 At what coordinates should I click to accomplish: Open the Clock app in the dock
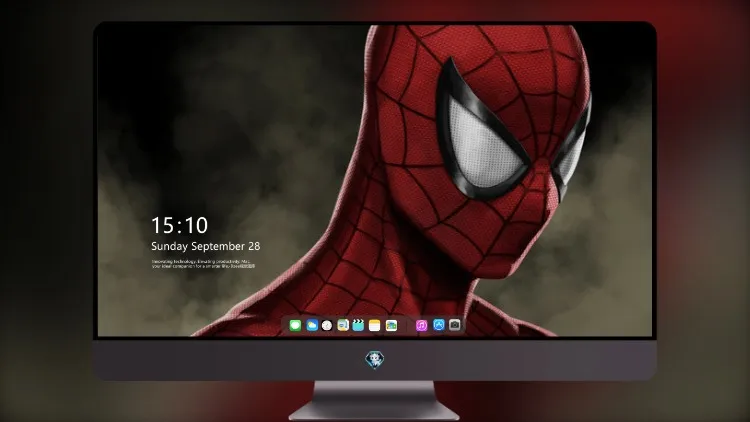(327, 325)
